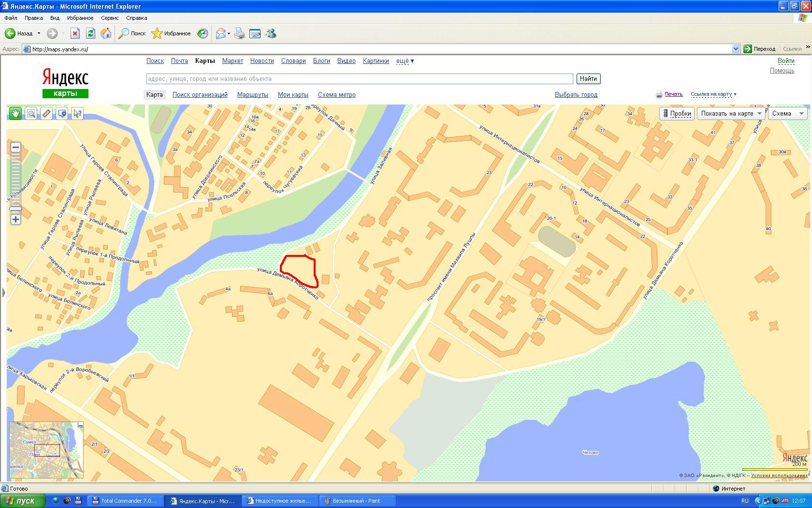Click the add placemark tool

coord(62,114)
